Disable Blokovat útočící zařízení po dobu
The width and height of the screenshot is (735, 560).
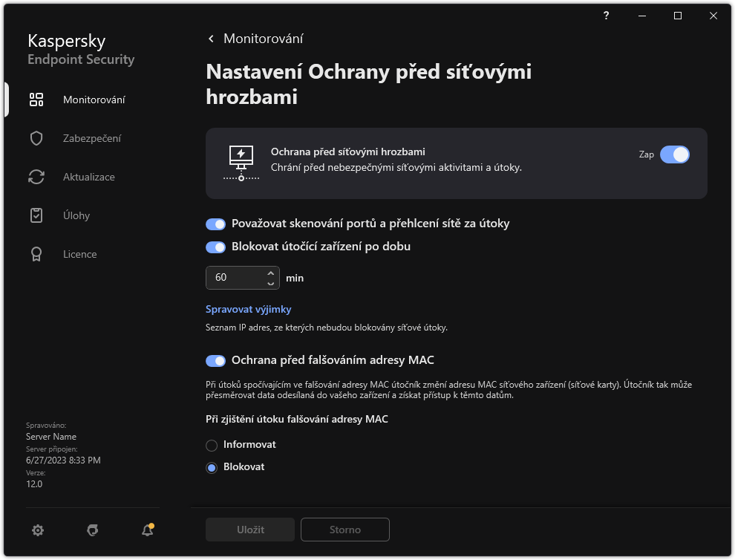pos(215,246)
